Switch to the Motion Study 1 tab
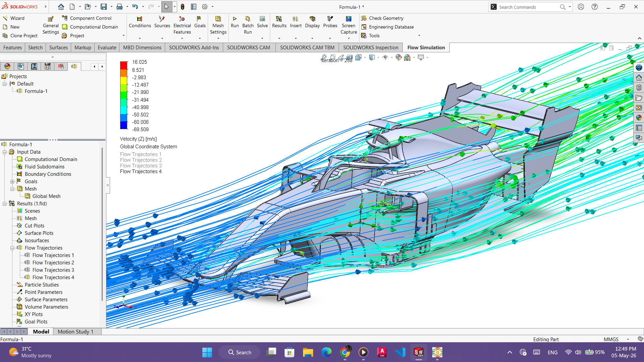The image size is (644, 362). pos(76,331)
